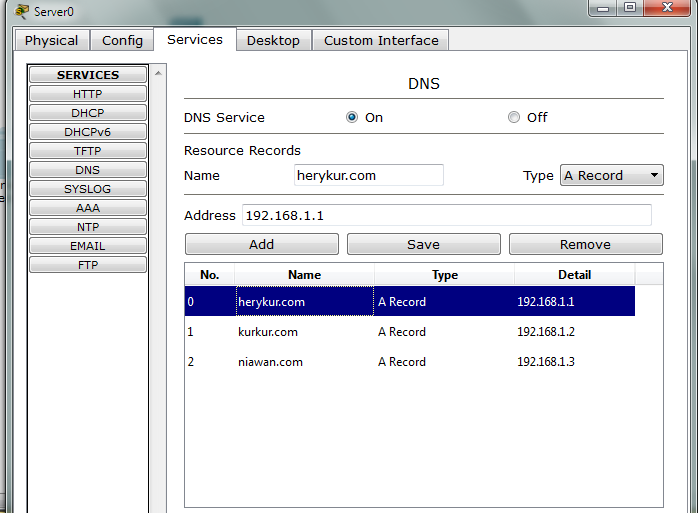Open the AAA service
The image size is (698, 513).
click(x=88, y=208)
